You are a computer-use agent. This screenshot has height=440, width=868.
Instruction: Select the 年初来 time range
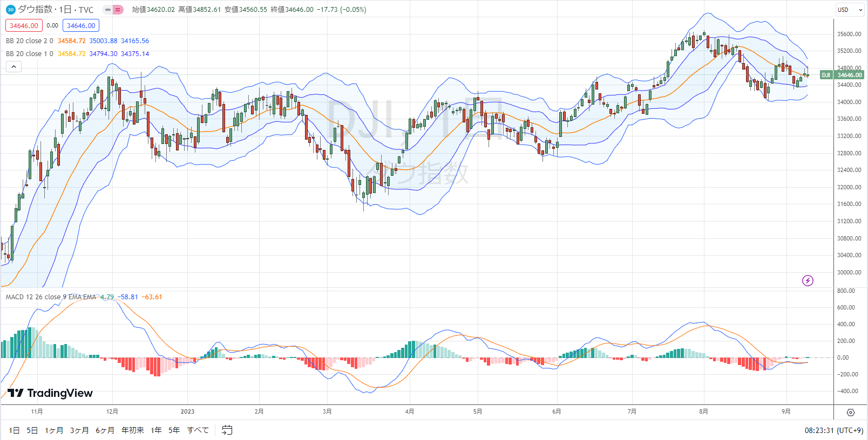pyautogui.click(x=132, y=430)
